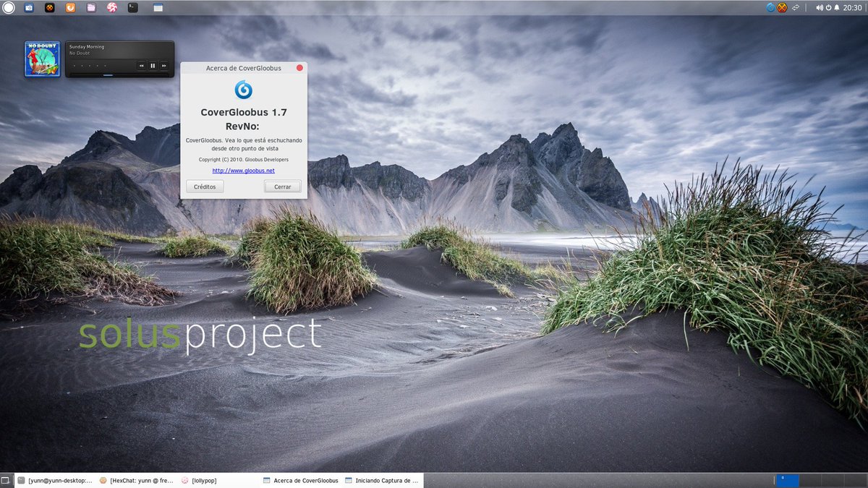
Task: Open the purple file manager launcher
Action: (91, 8)
